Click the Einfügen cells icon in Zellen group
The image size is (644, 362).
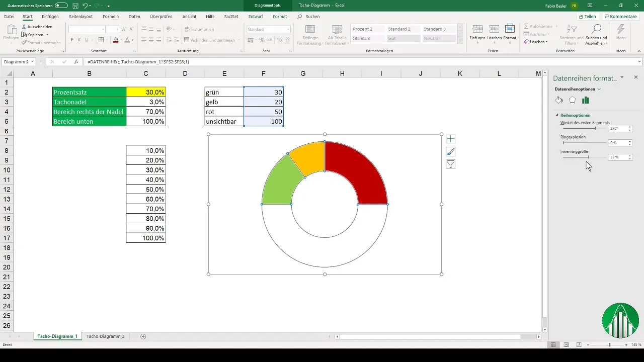click(478, 29)
